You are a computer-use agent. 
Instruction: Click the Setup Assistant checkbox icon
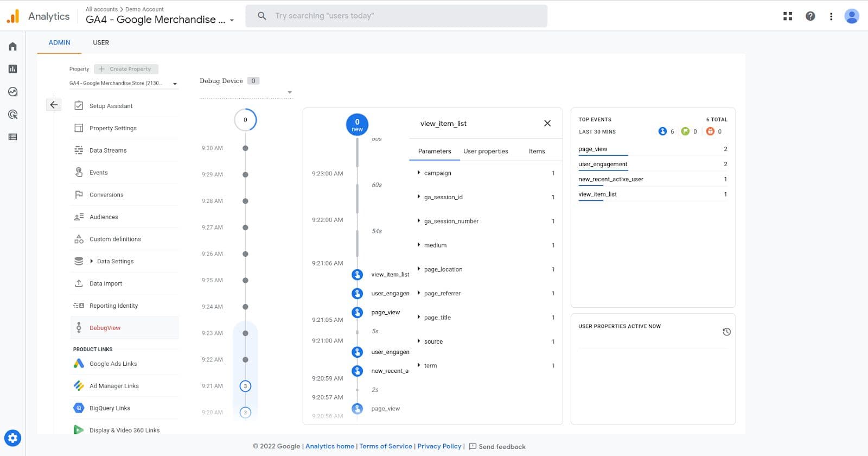pyautogui.click(x=79, y=106)
